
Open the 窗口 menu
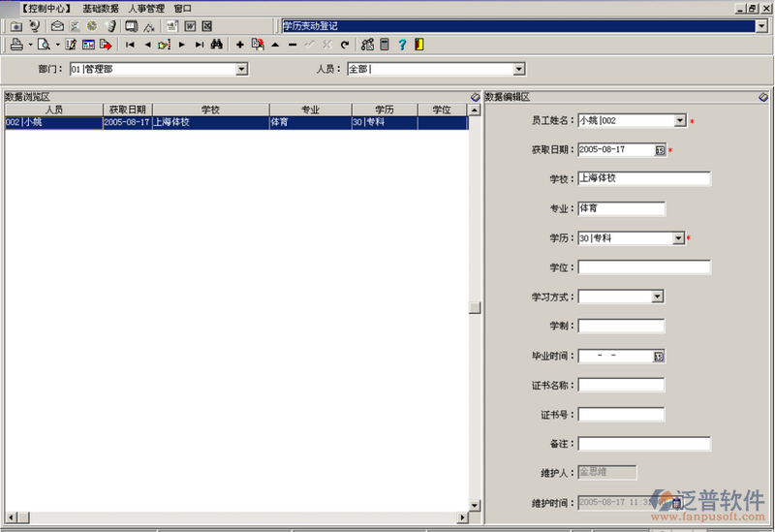182,9
